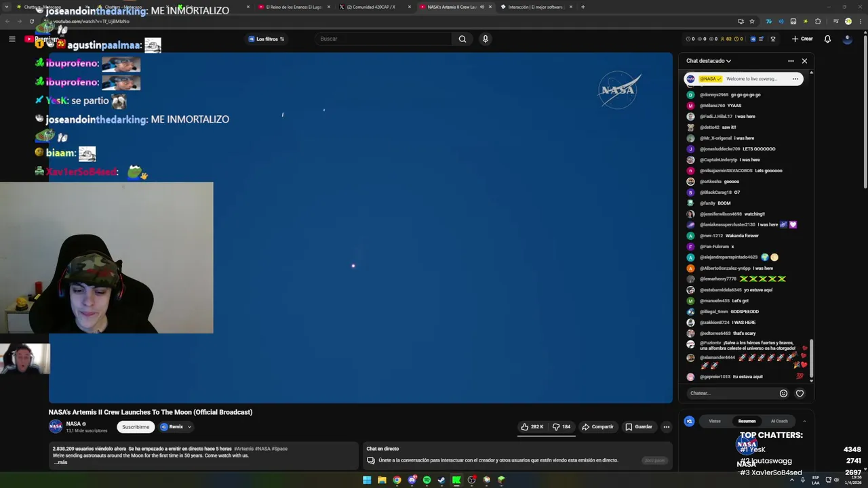Image resolution: width=868 pixels, height=488 pixels.
Task: Click Abrir panel button in chat notice
Action: (654, 460)
